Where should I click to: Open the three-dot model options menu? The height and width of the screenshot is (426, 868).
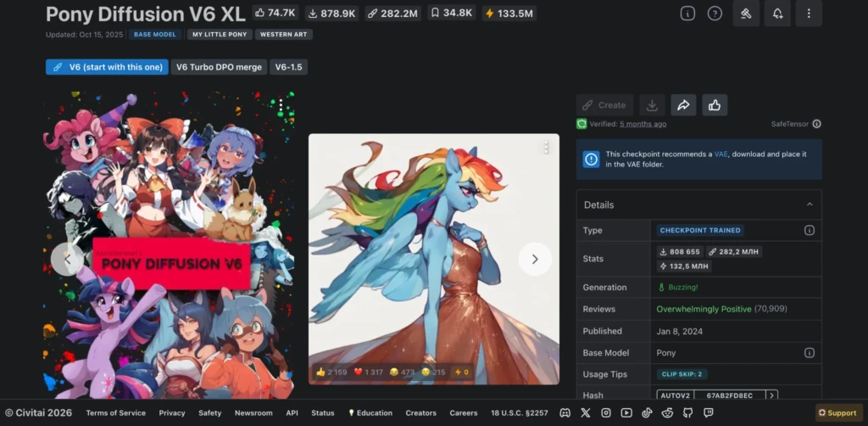809,14
